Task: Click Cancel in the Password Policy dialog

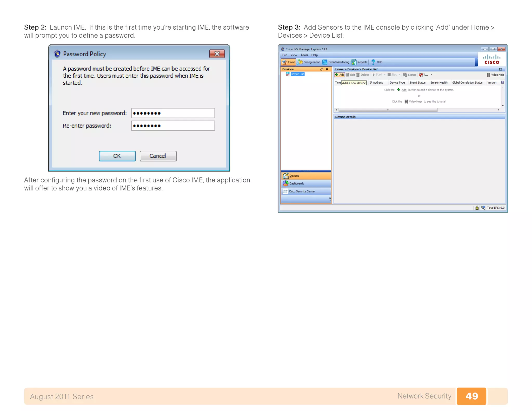Action: pyautogui.click(x=158, y=156)
